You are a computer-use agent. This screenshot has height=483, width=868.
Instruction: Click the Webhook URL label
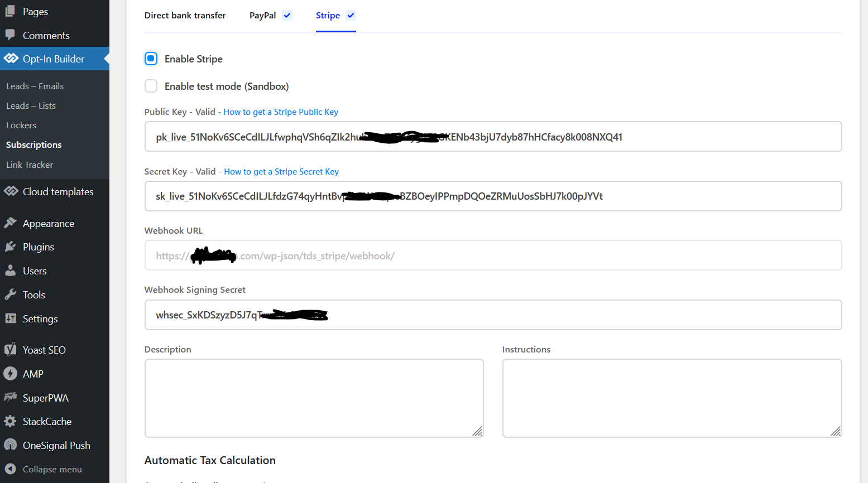click(174, 230)
